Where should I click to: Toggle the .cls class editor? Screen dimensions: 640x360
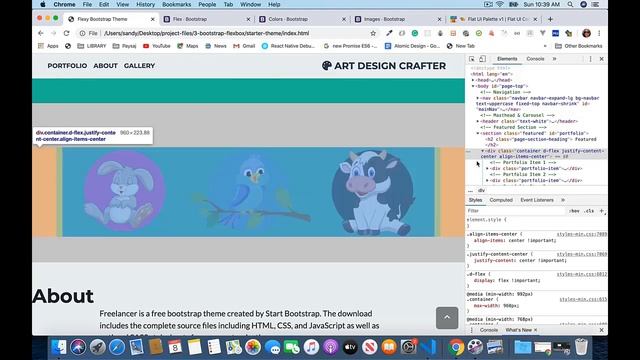click(589, 211)
